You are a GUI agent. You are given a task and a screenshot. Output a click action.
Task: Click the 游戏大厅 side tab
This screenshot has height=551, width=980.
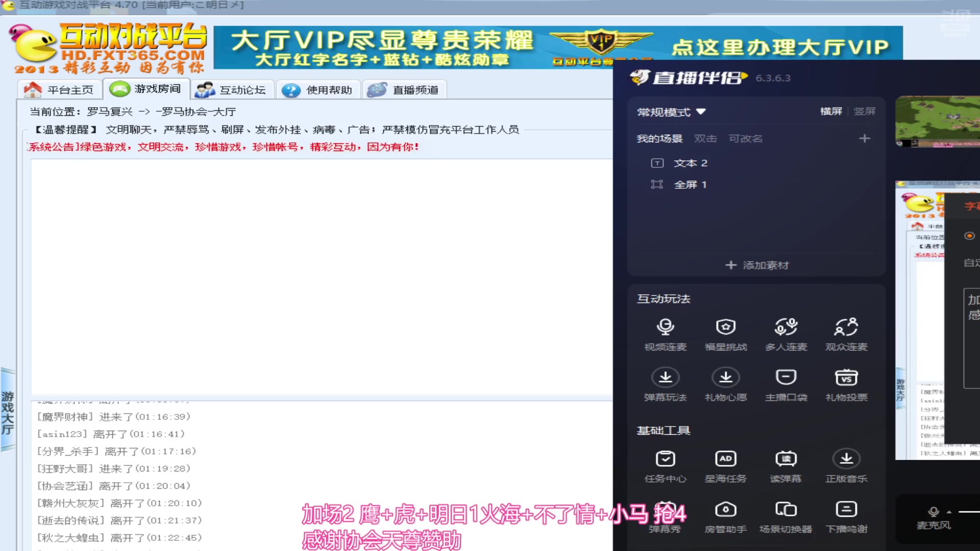[8, 410]
